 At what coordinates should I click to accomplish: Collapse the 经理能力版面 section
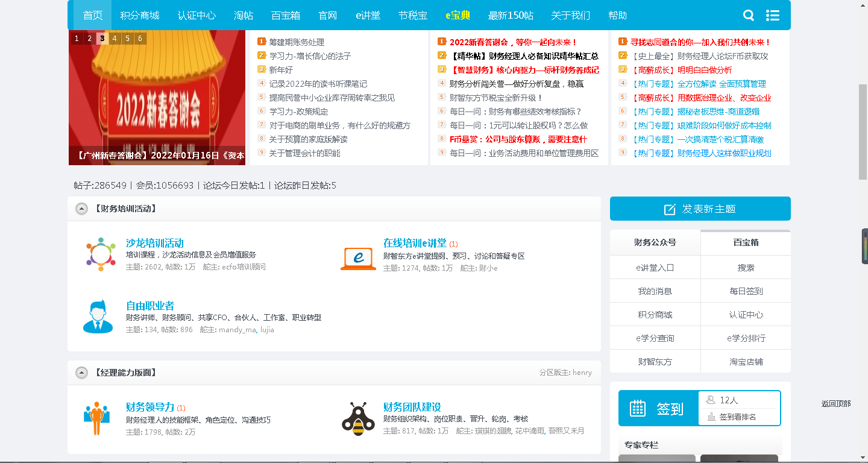click(x=81, y=373)
